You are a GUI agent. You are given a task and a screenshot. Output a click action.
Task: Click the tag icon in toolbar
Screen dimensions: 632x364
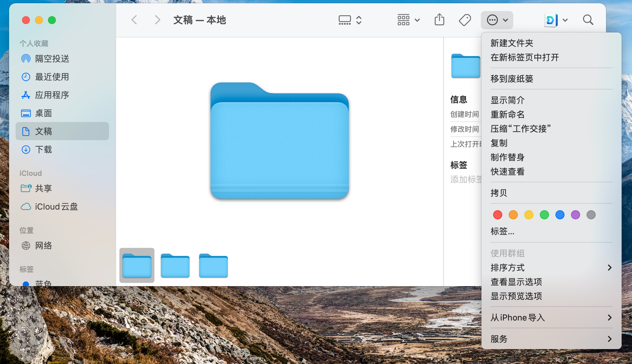[x=465, y=20]
